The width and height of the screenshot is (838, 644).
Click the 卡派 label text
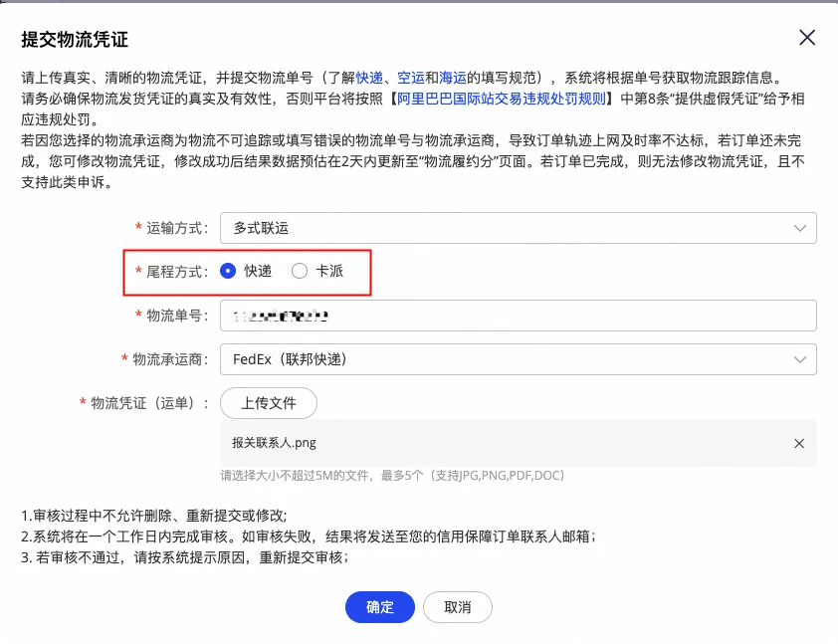coord(329,271)
